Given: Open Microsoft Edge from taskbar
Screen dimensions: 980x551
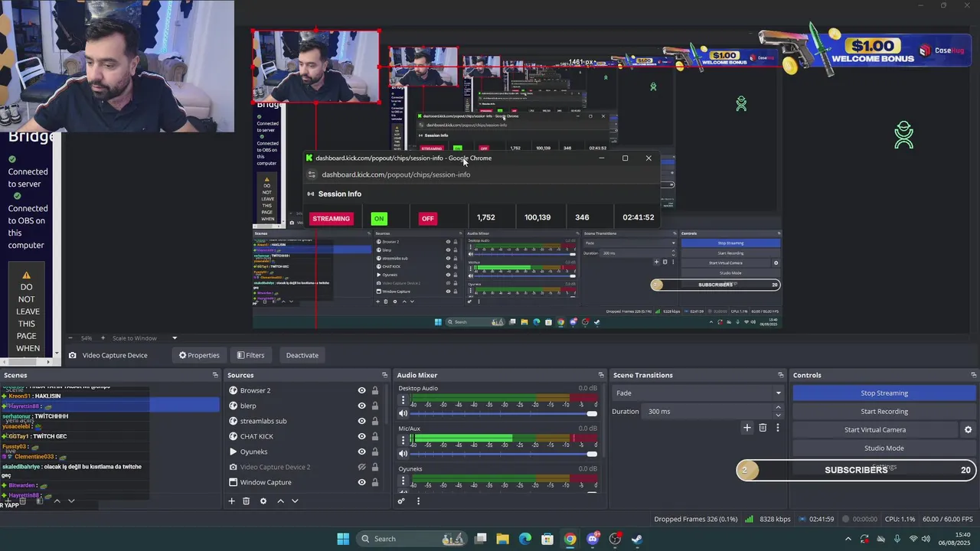Looking at the screenshot, I should coord(525,539).
